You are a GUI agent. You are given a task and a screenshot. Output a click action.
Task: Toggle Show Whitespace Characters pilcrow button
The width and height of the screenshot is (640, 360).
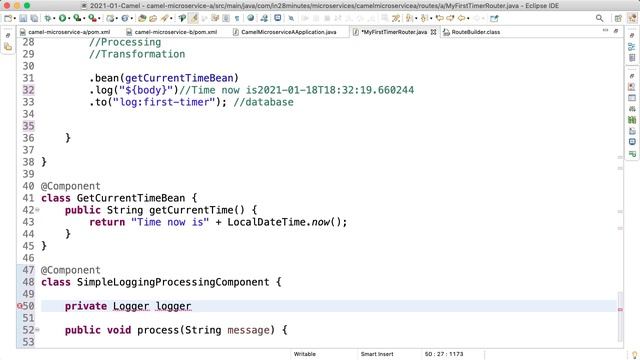pyautogui.click(x=237, y=18)
